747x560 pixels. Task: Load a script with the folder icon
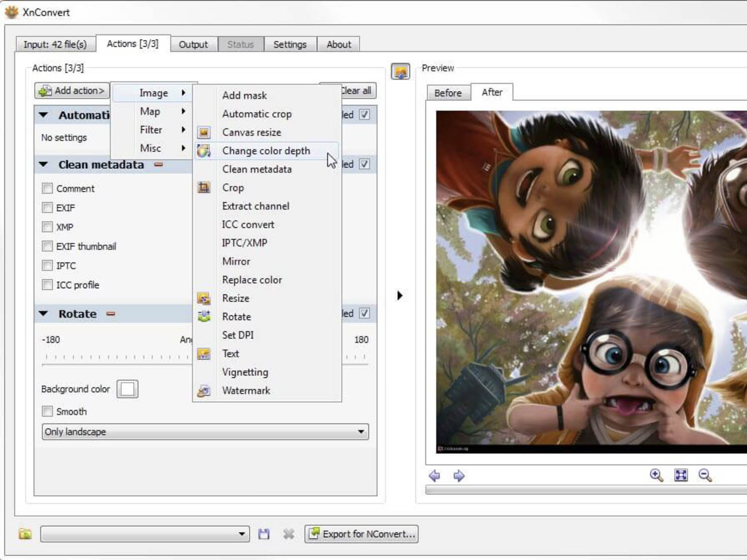[25, 534]
